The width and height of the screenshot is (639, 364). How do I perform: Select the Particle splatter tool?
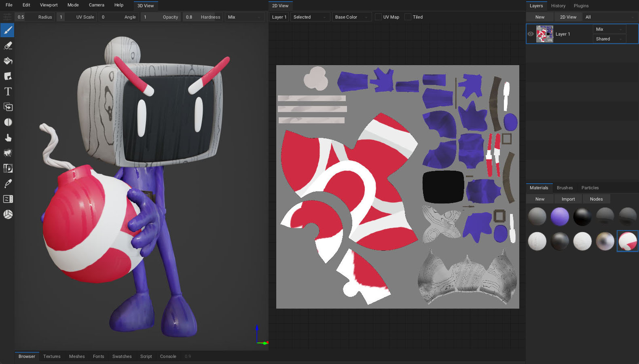[x=8, y=153]
